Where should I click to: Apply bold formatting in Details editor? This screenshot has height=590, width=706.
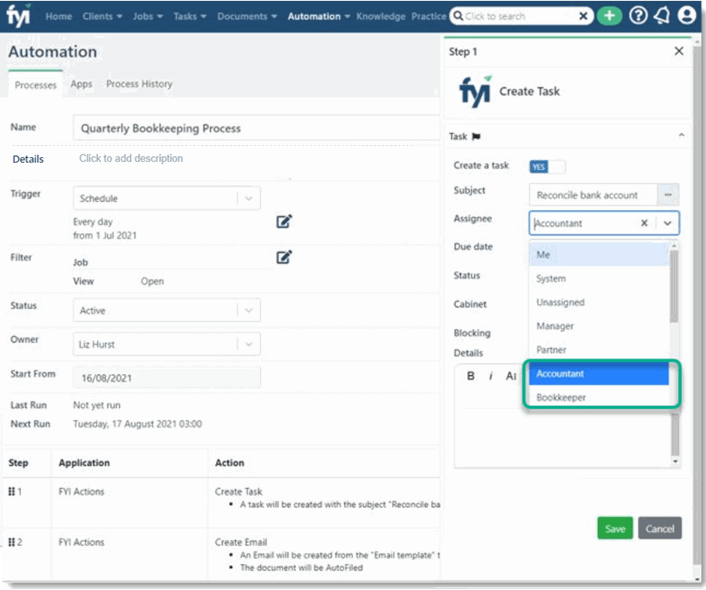[471, 376]
